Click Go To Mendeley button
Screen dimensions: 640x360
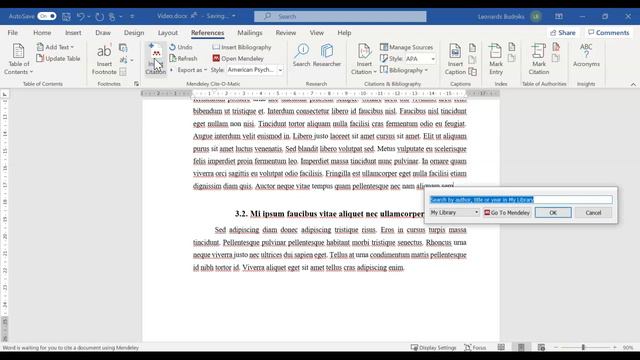pyautogui.click(x=507, y=213)
